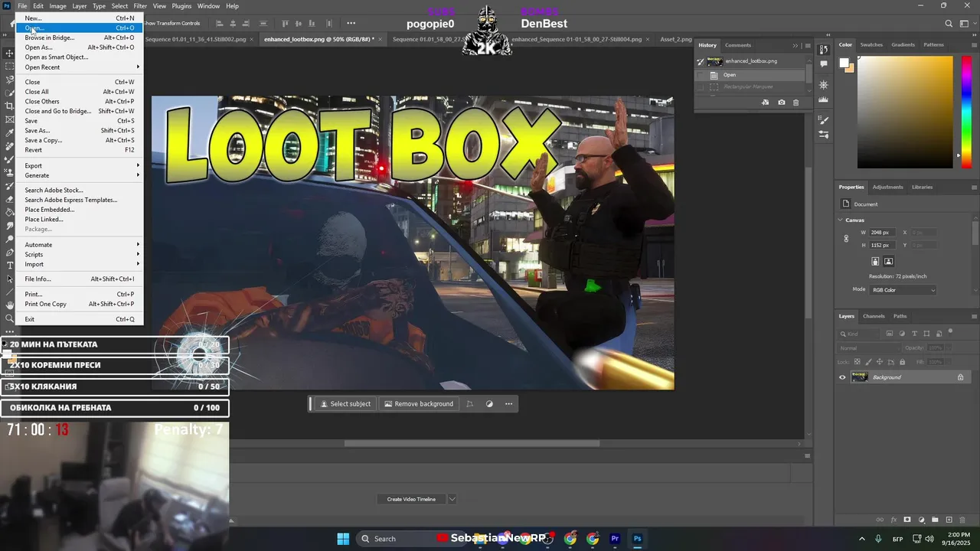The image size is (980, 551).
Task: Open Windows Start menu
Action: coord(343,539)
